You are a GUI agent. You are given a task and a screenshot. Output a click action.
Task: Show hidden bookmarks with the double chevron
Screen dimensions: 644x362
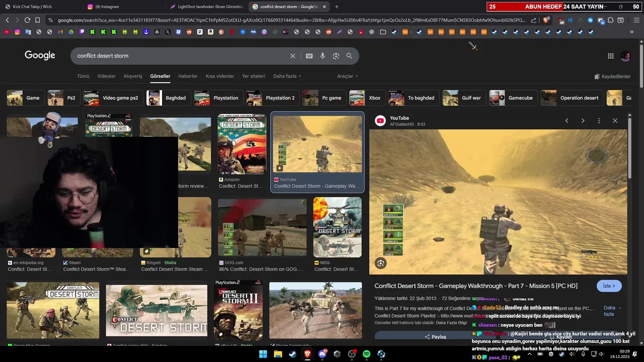coord(632,32)
